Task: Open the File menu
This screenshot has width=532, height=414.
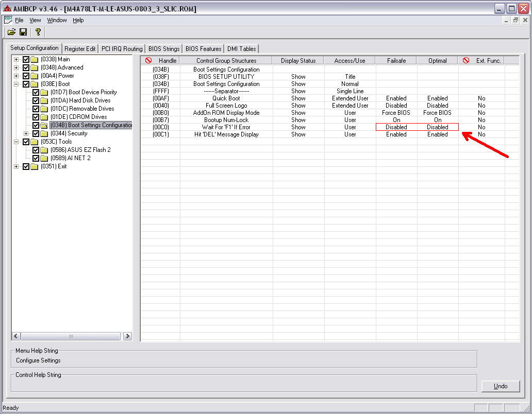Action: (x=20, y=20)
